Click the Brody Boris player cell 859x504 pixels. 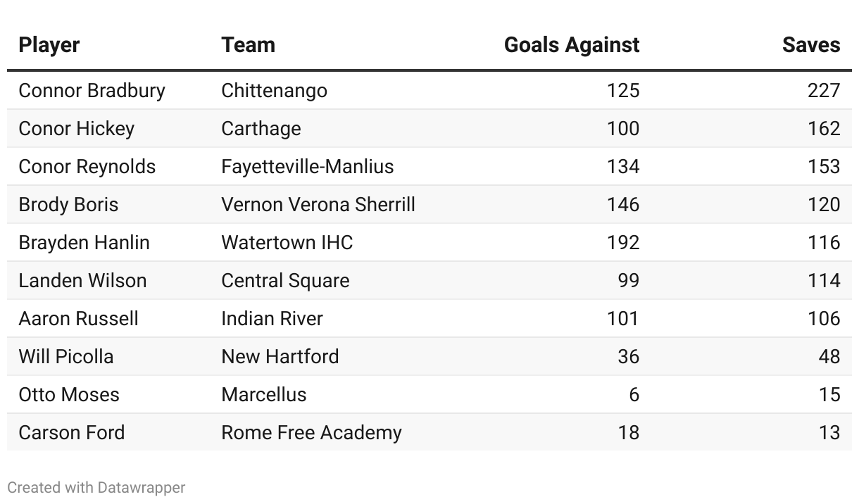coord(68,205)
